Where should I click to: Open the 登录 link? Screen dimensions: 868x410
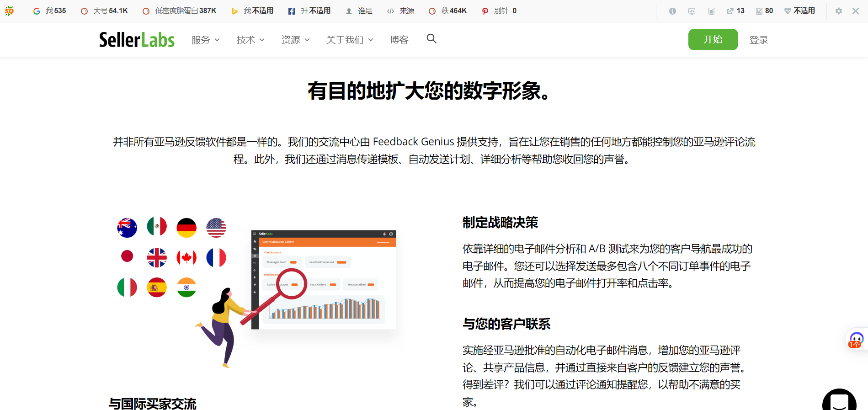(x=759, y=40)
